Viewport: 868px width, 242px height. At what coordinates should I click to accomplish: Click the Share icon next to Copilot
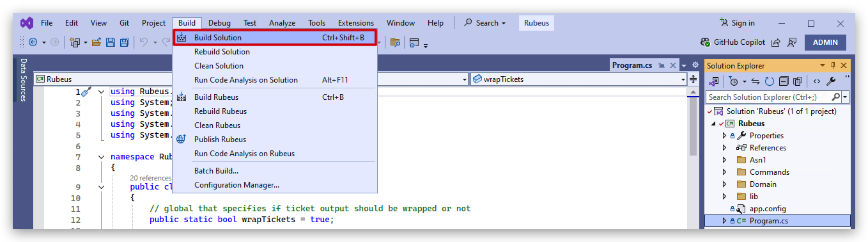coord(775,42)
